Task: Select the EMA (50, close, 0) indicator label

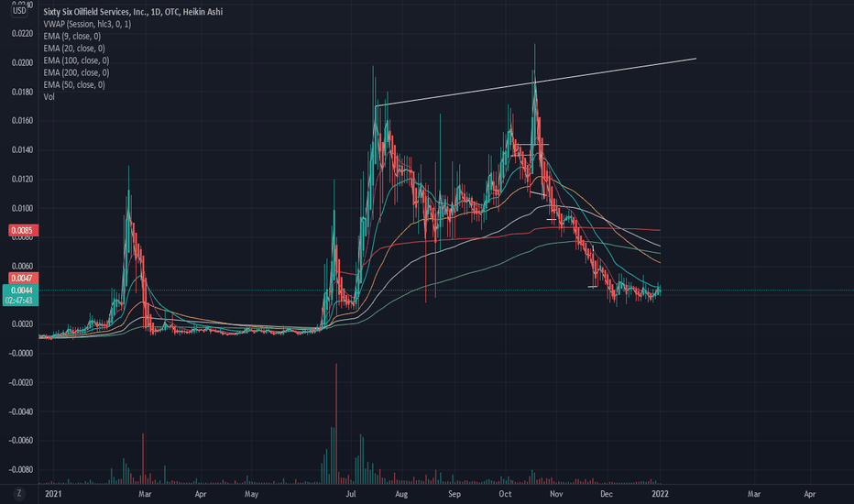Action: 74,84
